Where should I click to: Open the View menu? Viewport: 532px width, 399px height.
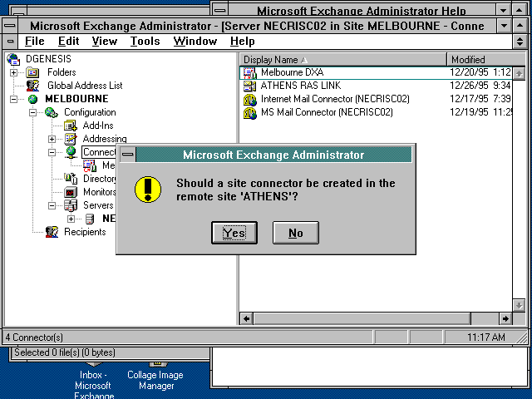105,42
